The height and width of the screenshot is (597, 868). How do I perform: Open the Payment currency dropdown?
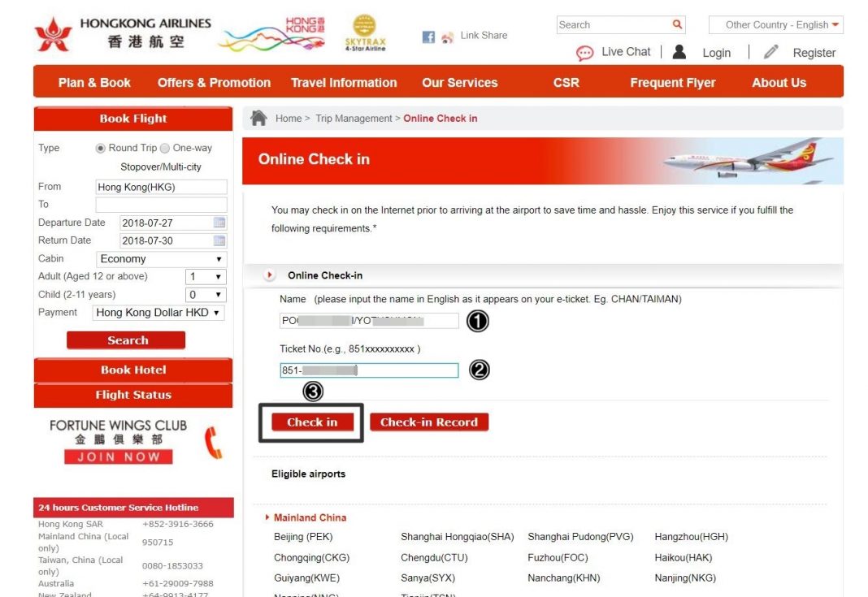(158, 313)
